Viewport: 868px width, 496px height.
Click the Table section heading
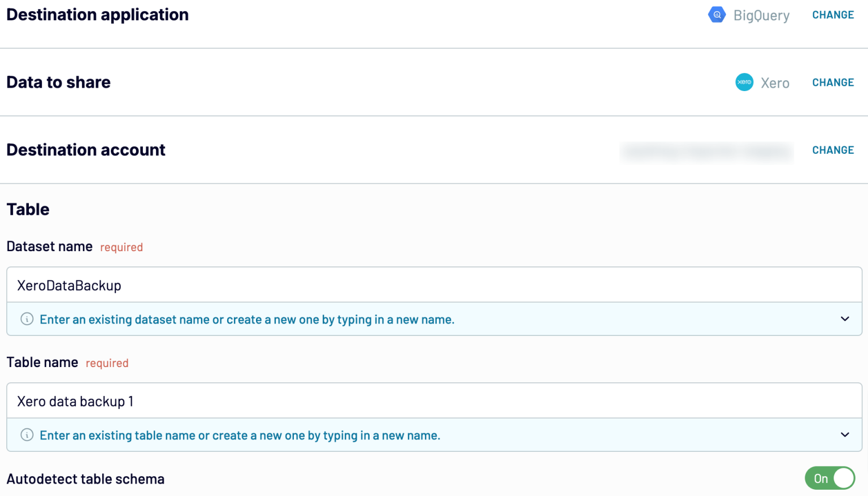28,209
